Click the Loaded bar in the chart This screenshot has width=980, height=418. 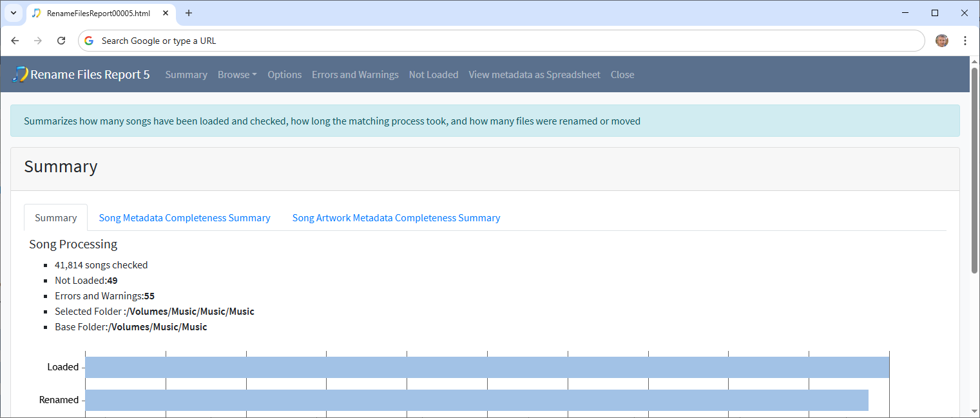pos(486,367)
